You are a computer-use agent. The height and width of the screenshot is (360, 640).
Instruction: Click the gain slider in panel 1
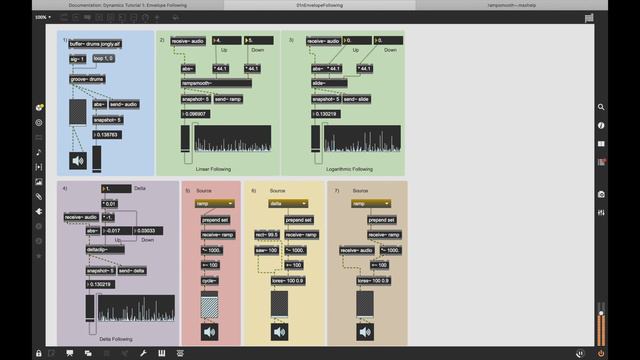click(78, 112)
